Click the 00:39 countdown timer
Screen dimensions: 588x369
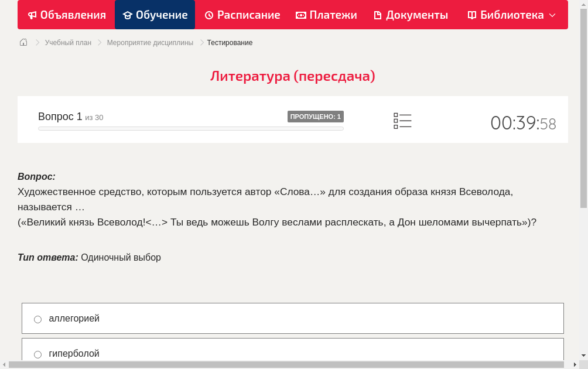click(515, 122)
